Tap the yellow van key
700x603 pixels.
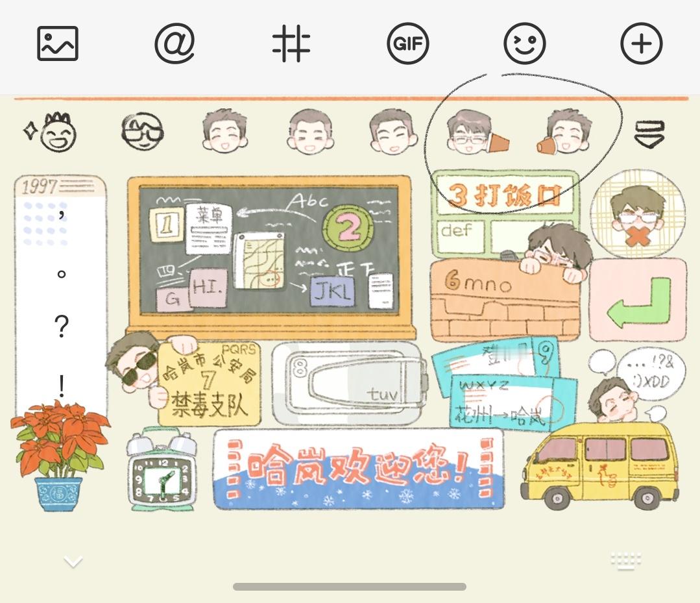tap(599, 467)
